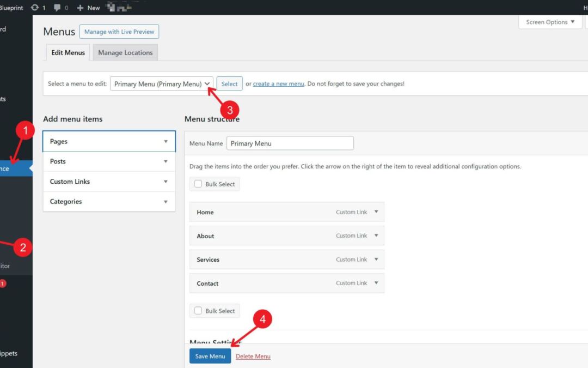Open the Screen Options dropdown
The width and height of the screenshot is (588, 368).
point(549,22)
